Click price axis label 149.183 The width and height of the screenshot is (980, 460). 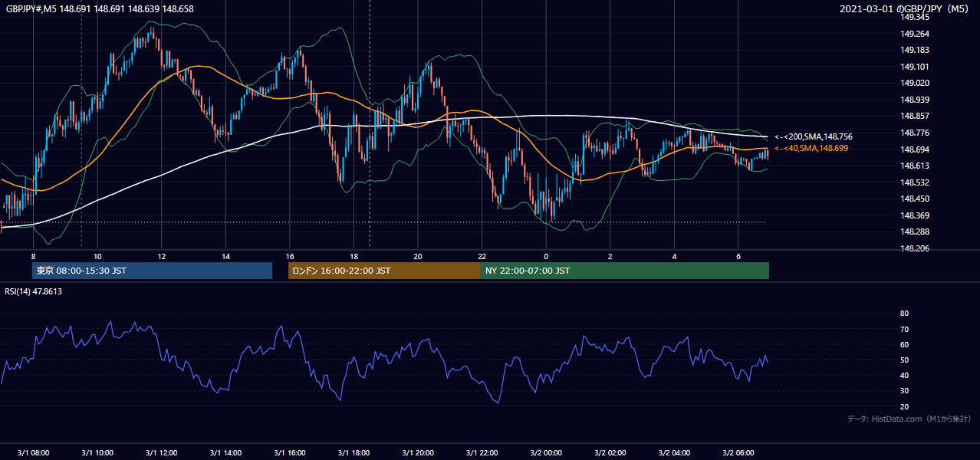915,50
